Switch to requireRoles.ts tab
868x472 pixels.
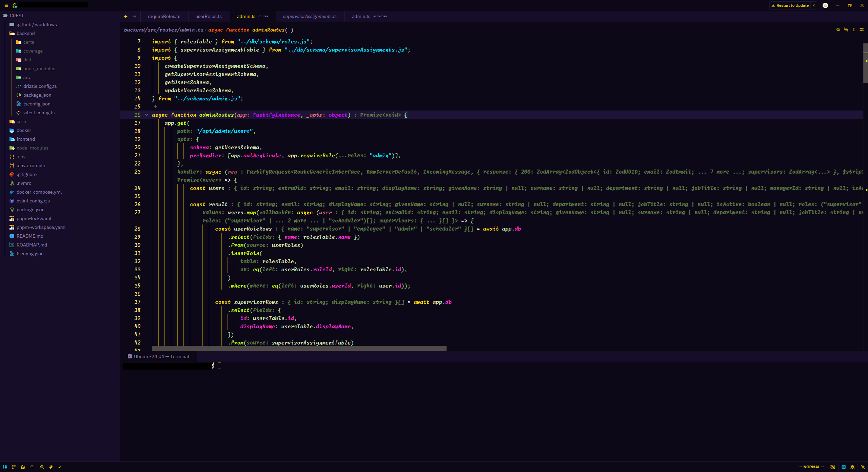[x=164, y=16]
